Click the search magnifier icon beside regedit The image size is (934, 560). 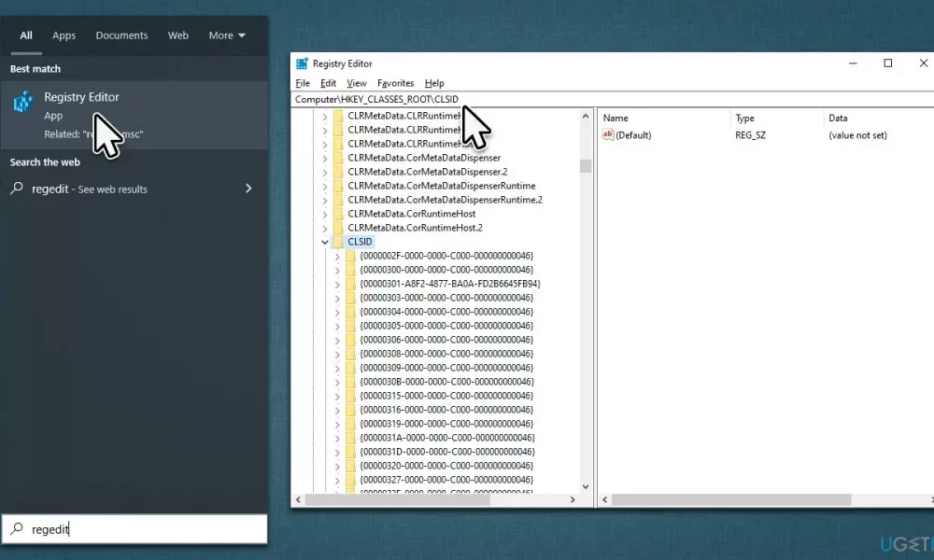[17, 528]
